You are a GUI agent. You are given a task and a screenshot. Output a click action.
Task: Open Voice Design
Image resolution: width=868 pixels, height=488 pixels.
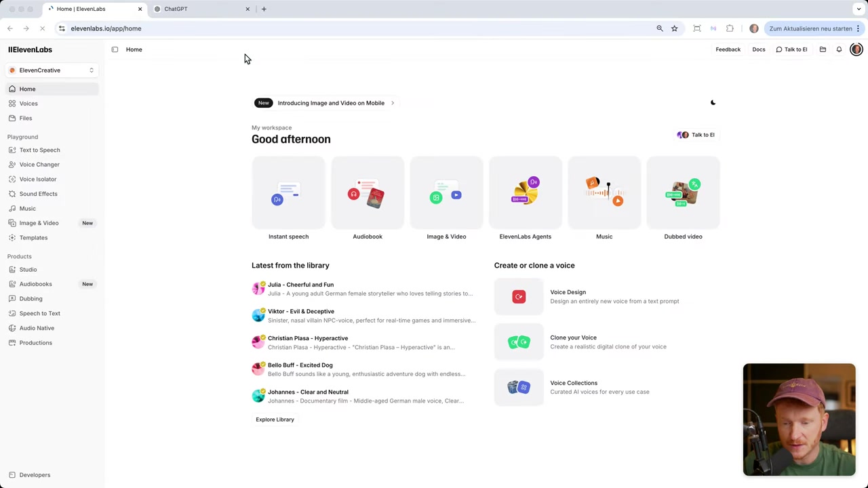click(x=607, y=297)
